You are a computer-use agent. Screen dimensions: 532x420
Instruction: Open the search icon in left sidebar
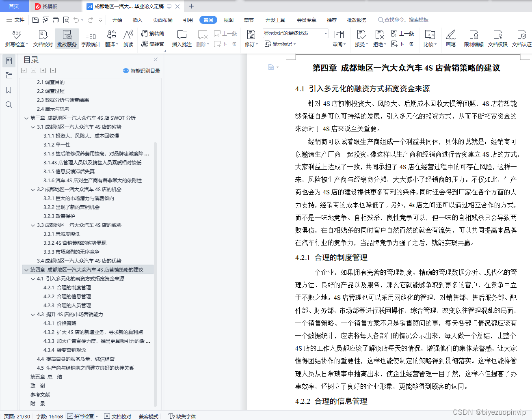[x=9, y=105]
